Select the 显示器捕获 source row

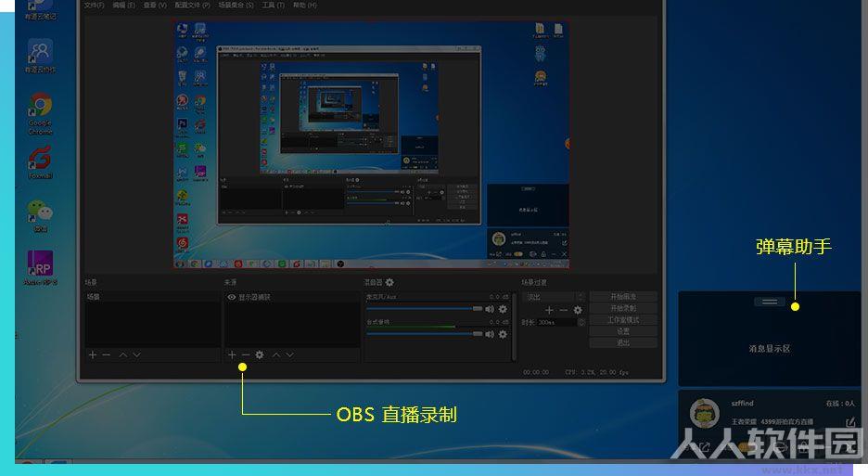click(292, 297)
